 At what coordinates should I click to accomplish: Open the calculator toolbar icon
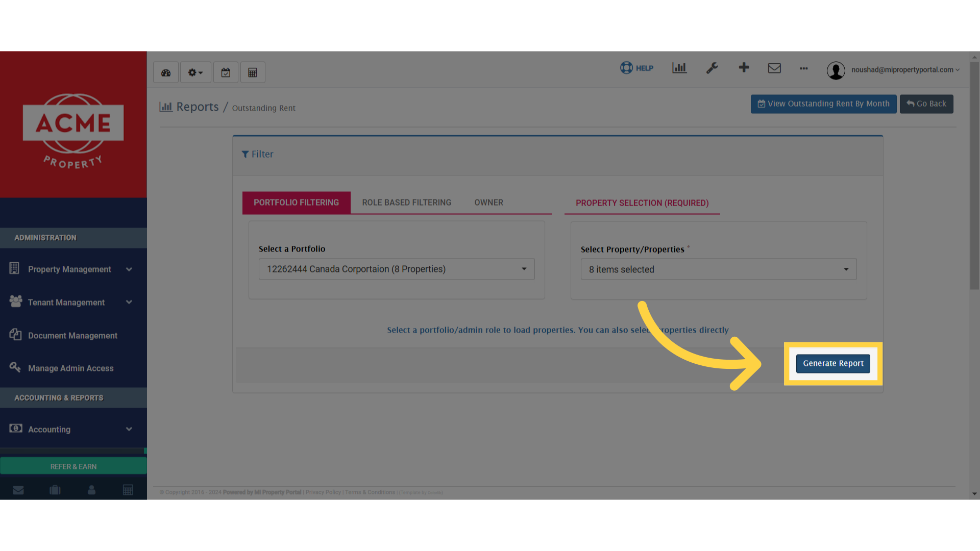click(253, 72)
